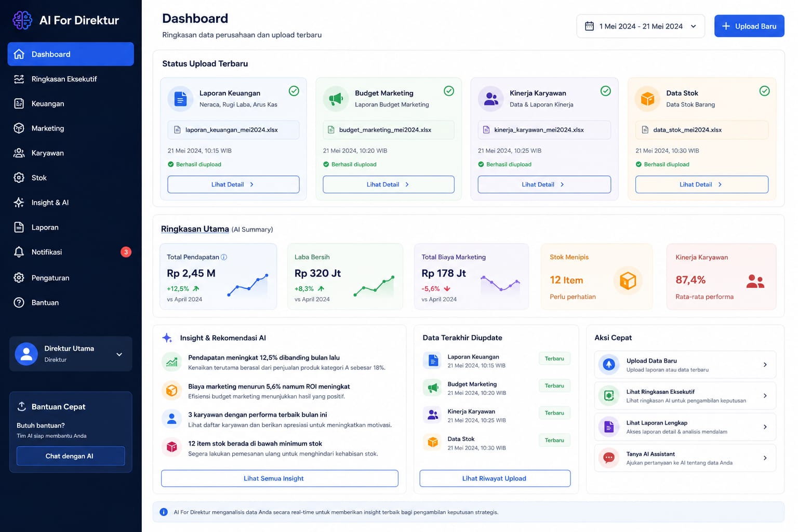
Task: Expand the Direktur Utama profile menu
Action: [x=119, y=354]
